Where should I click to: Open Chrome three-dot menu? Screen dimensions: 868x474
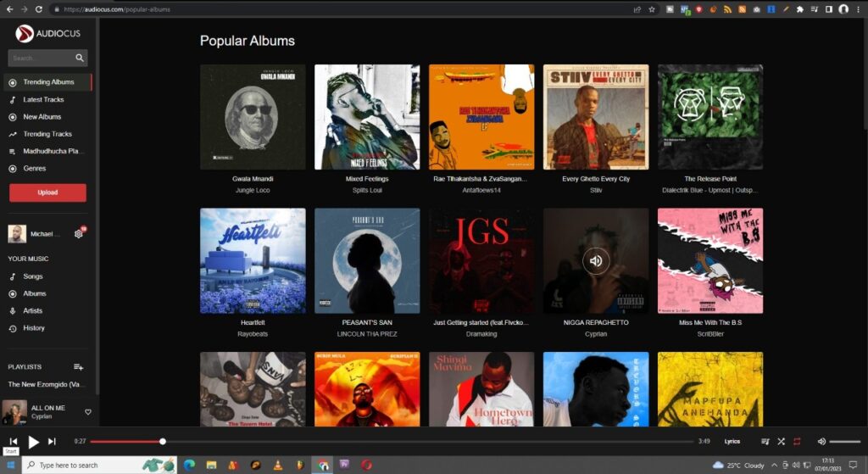pos(858,9)
